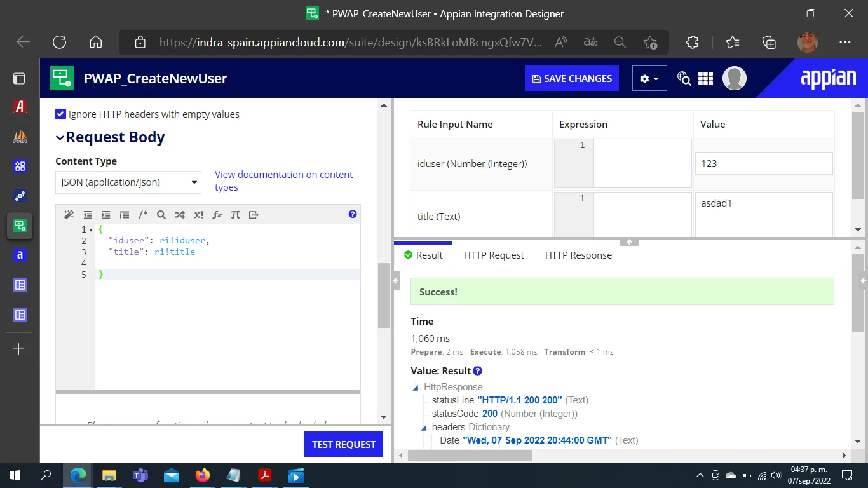This screenshot has height=488, width=868.
Task: Click the collapse arrow on right pane edge
Action: (864, 280)
